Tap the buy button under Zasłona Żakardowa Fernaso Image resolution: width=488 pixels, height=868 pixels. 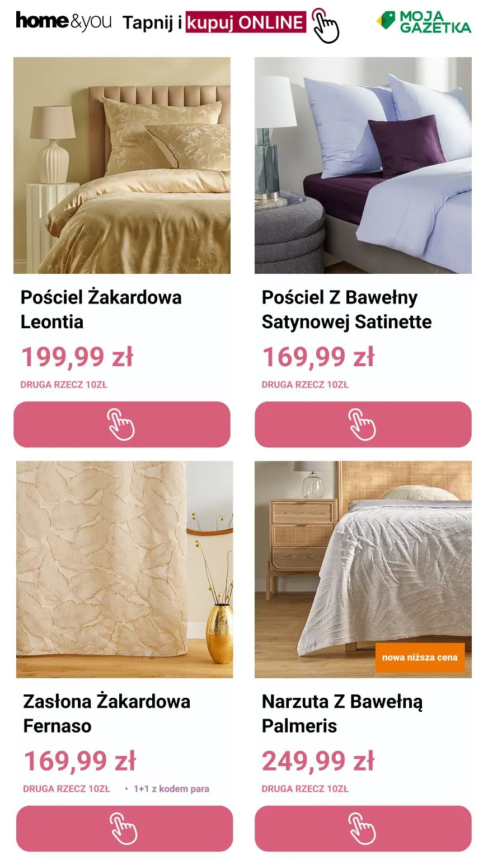[124, 829]
